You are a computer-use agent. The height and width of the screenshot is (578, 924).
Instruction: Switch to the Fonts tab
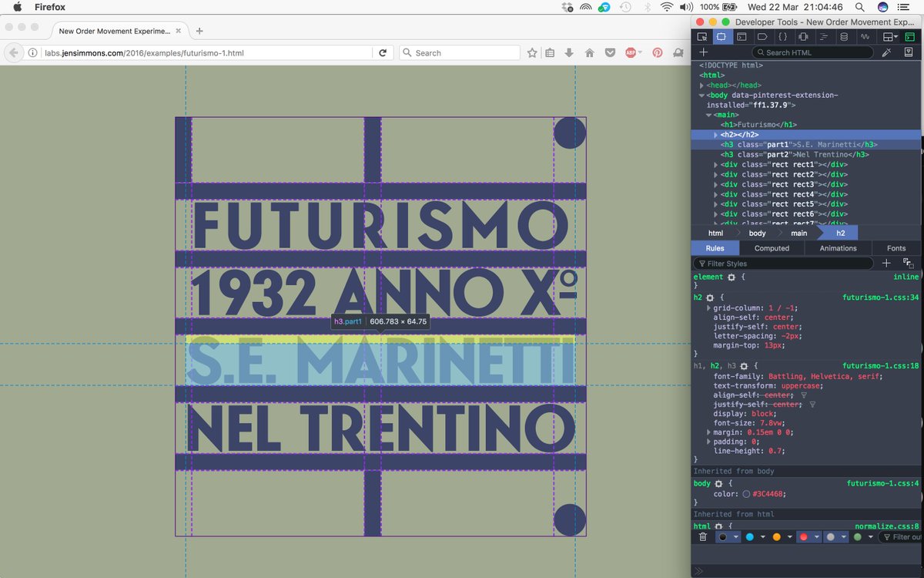tap(896, 248)
